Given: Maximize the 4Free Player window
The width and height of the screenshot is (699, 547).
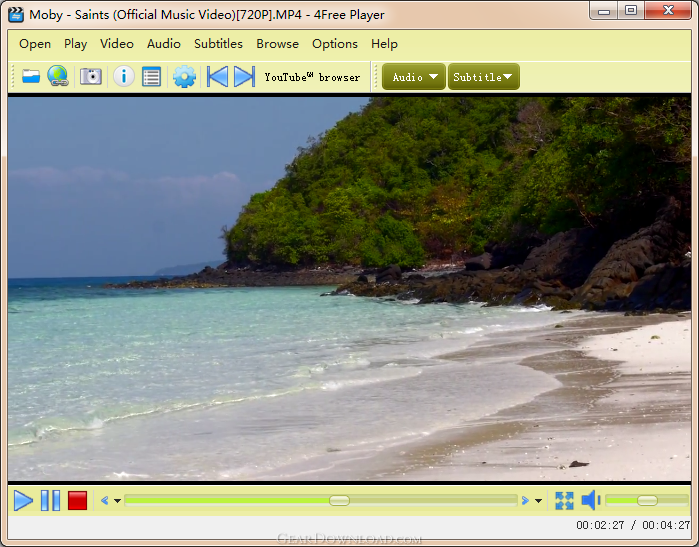Looking at the screenshot, I should tap(631, 11).
